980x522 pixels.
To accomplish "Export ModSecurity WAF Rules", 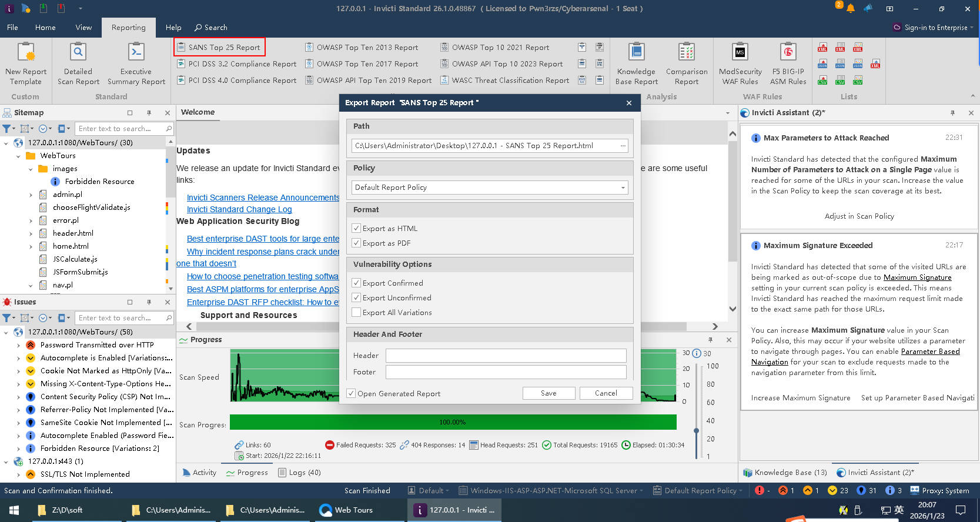I will click(x=740, y=53).
